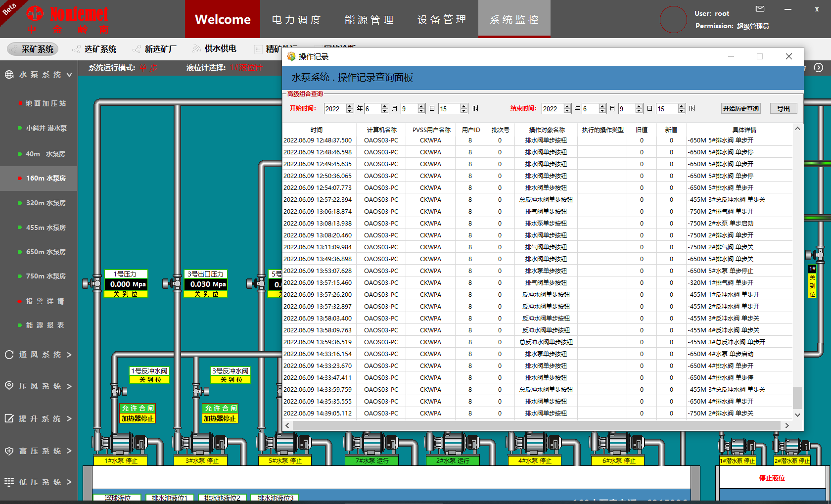Click the 2# water pump graphic
831x504 pixels.
coord(452,443)
